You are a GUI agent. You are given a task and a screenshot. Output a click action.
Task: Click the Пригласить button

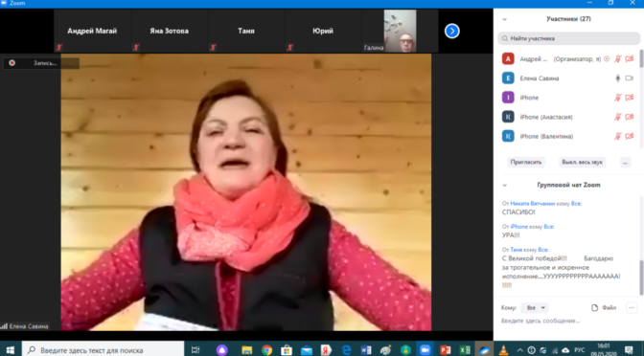point(526,162)
